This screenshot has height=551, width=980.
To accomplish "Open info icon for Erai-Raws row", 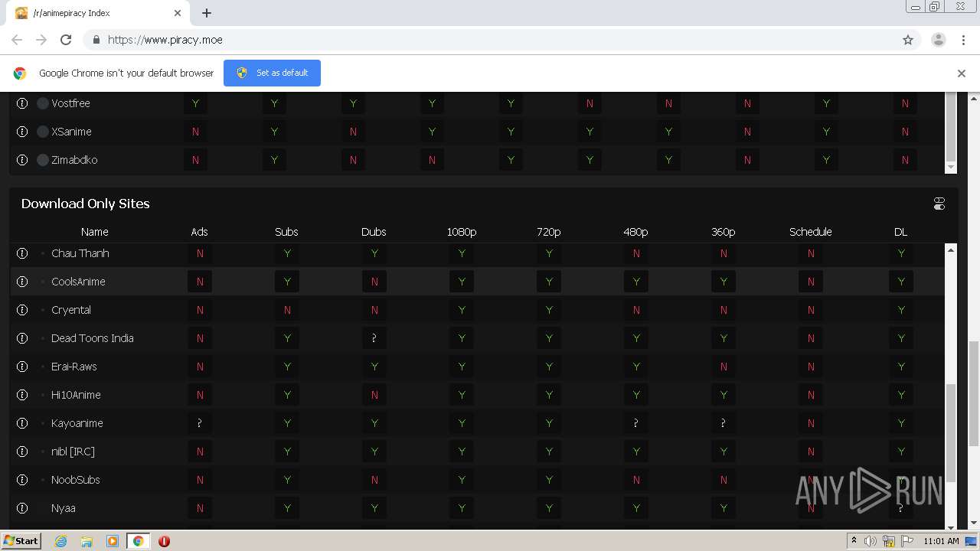I will point(22,367).
